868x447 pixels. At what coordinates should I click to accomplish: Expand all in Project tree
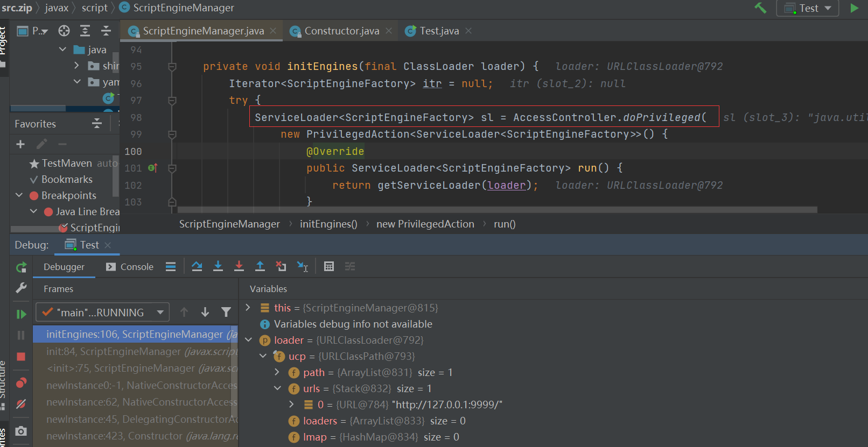point(85,31)
